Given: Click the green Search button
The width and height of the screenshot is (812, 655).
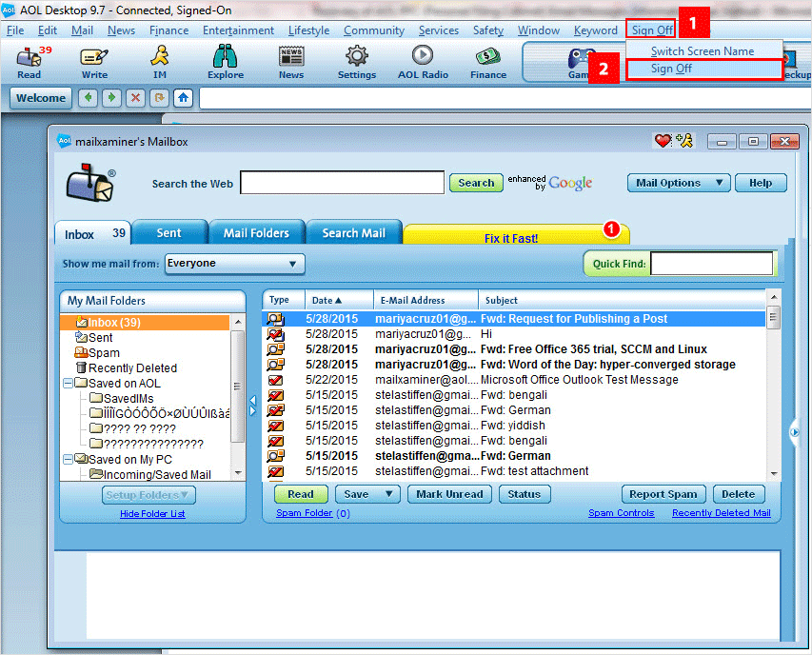Looking at the screenshot, I should (x=476, y=183).
